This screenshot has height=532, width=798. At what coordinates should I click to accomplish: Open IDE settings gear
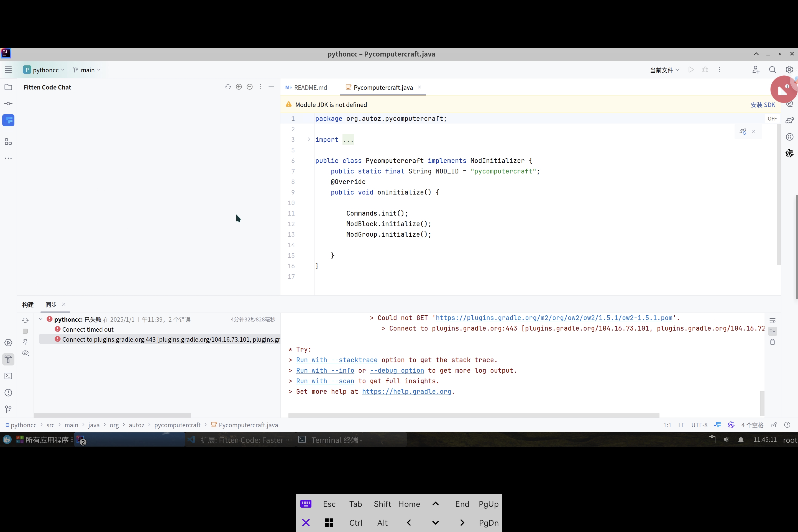point(789,70)
